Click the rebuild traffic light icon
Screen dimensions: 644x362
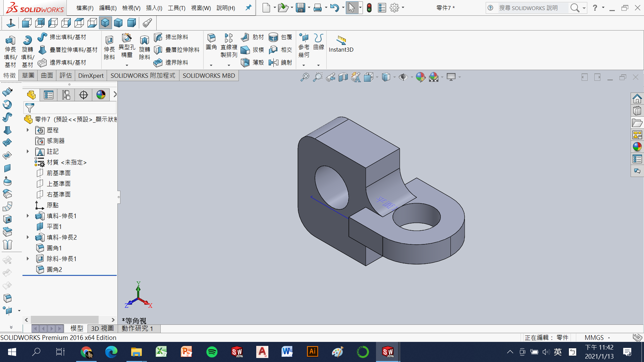(x=369, y=8)
